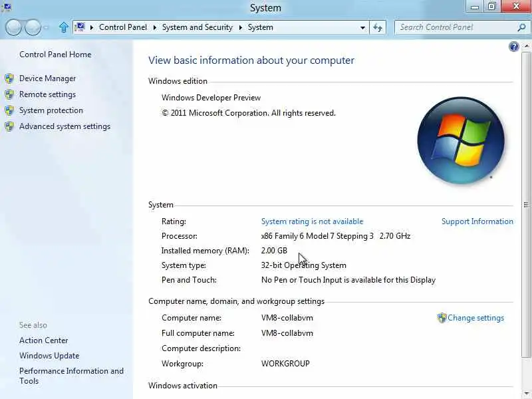532x399 pixels.
Task: Click processor value x86 Family 6 Model 7
Action: coord(336,236)
